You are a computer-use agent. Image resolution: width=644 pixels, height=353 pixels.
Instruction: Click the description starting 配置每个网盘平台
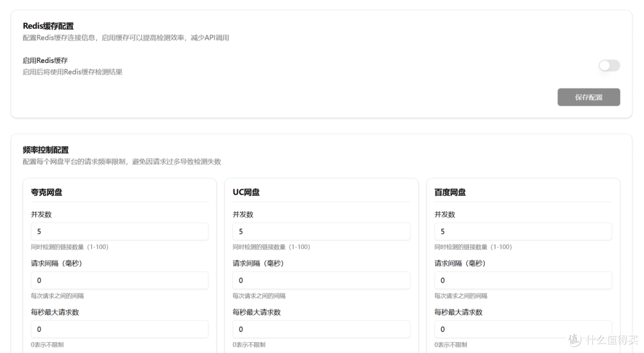[122, 162]
